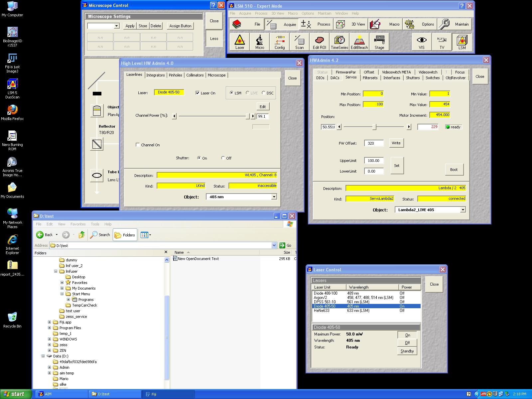Select the LSM radio option
The height and width of the screenshot is (399, 532).
click(x=232, y=93)
